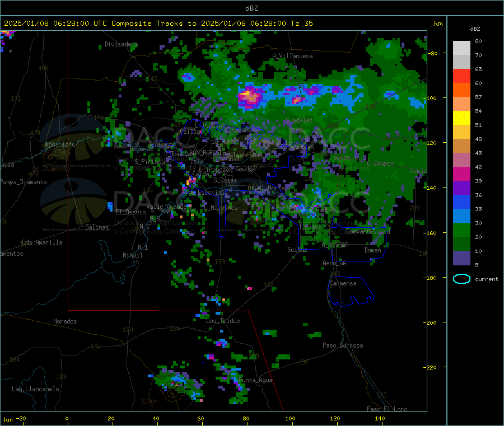Viewport: 504px width, 426px height.
Task: Click the 'km' label at top-right of map
Action: (438, 24)
